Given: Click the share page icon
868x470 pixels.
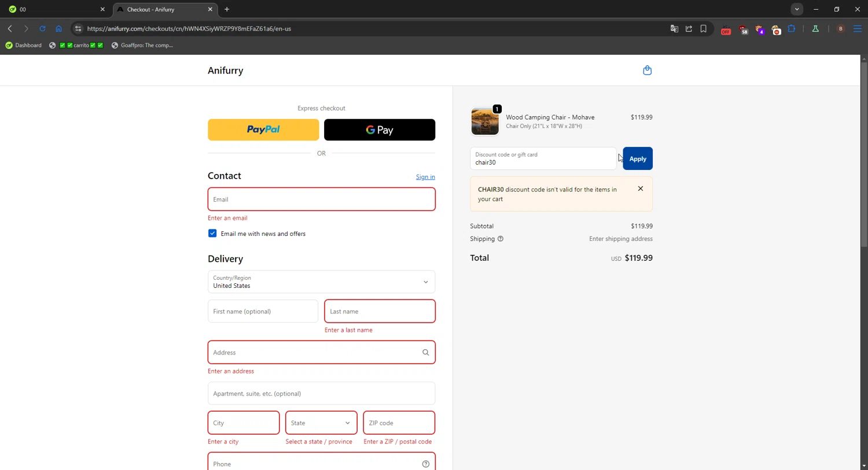Looking at the screenshot, I should click(689, 28).
